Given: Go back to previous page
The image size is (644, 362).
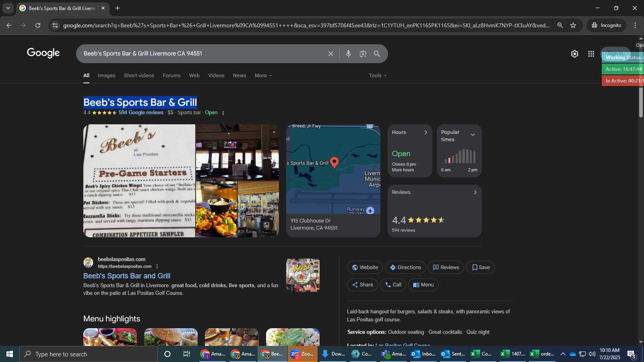Looking at the screenshot, I should coord(9,25).
